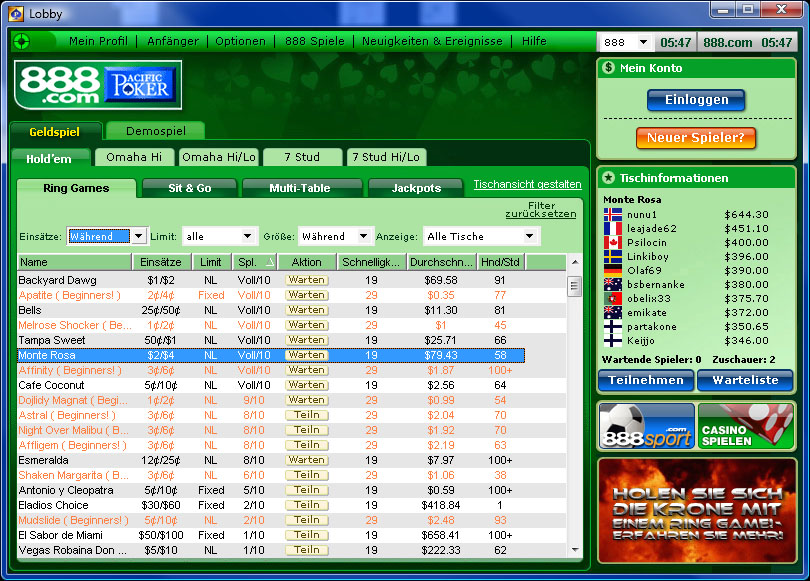Sort by the Spl. column sort arrow

(270, 262)
